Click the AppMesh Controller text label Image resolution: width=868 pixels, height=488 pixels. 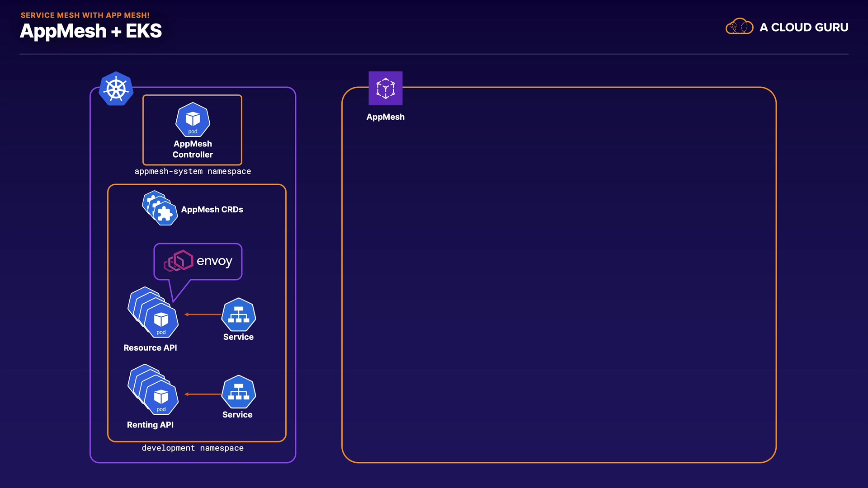[x=193, y=149]
